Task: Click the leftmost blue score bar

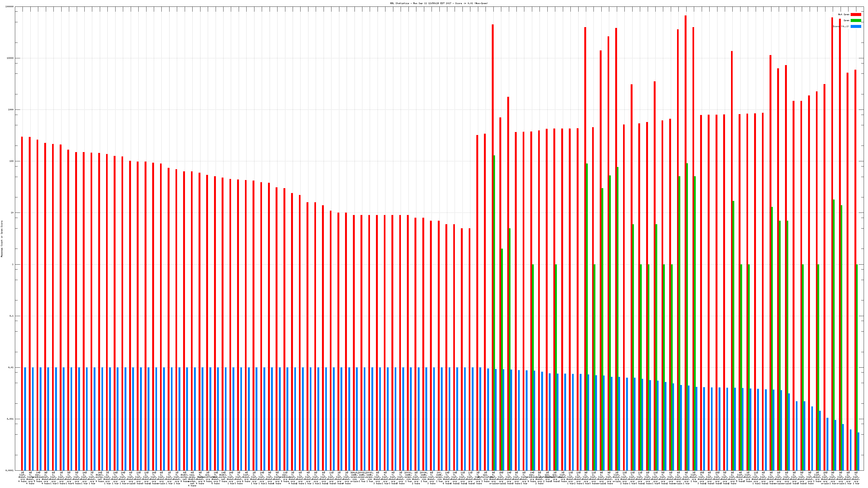Action: (x=25, y=419)
